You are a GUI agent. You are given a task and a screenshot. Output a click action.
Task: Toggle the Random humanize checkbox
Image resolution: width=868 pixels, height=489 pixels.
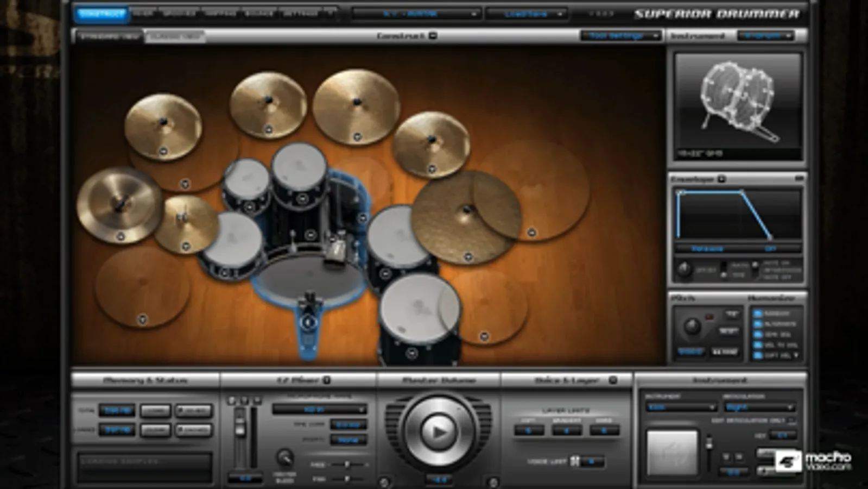(x=758, y=314)
